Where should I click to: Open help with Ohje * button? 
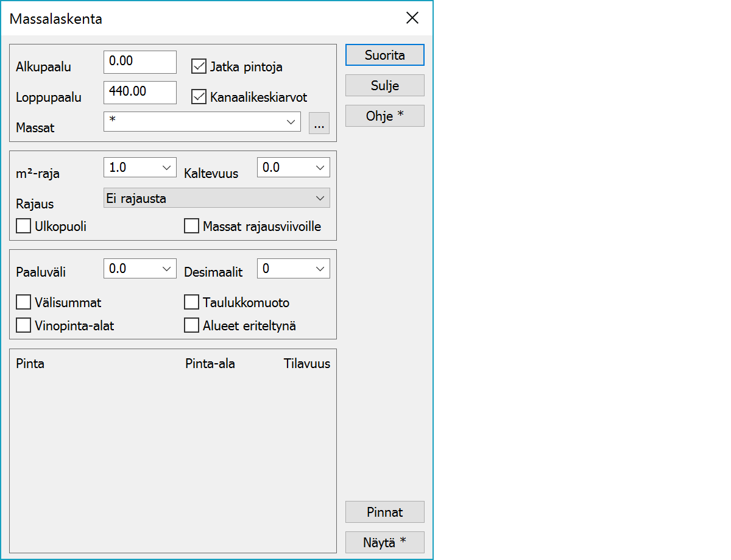[384, 116]
